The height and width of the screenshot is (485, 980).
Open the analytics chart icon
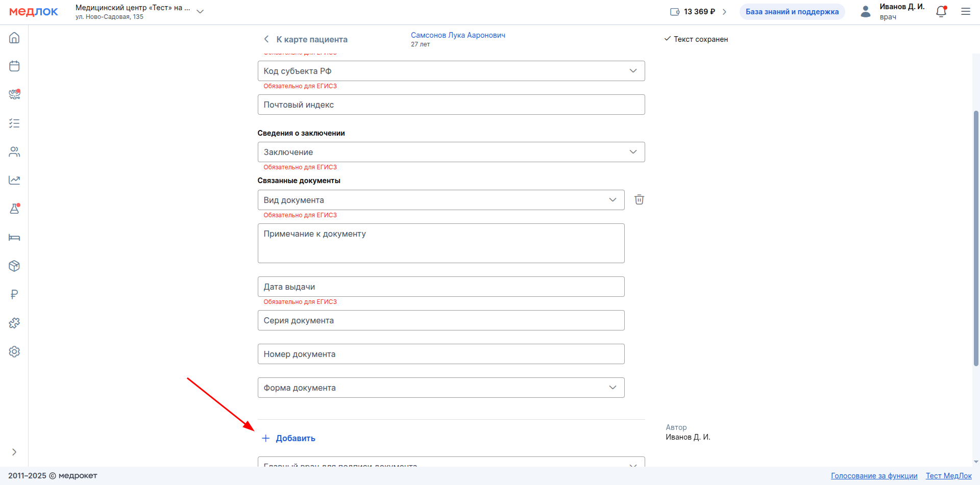pyautogui.click(x=14, y=180)
